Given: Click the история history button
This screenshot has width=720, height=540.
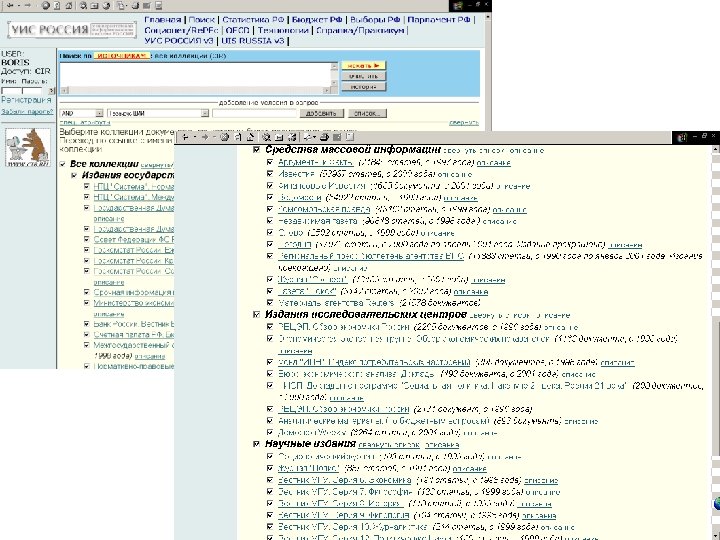Looking at the screenshot, I should click(363, 87).
